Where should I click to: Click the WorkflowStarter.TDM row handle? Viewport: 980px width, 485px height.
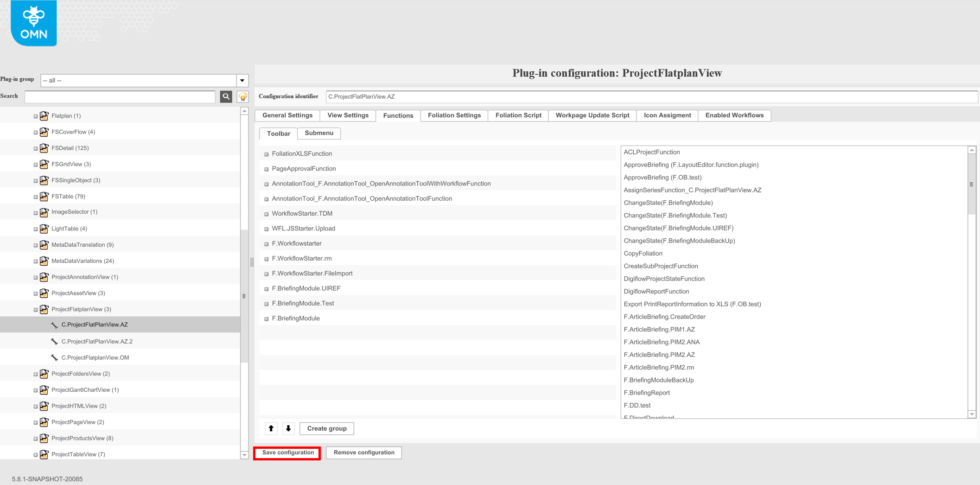click(267, 214)
